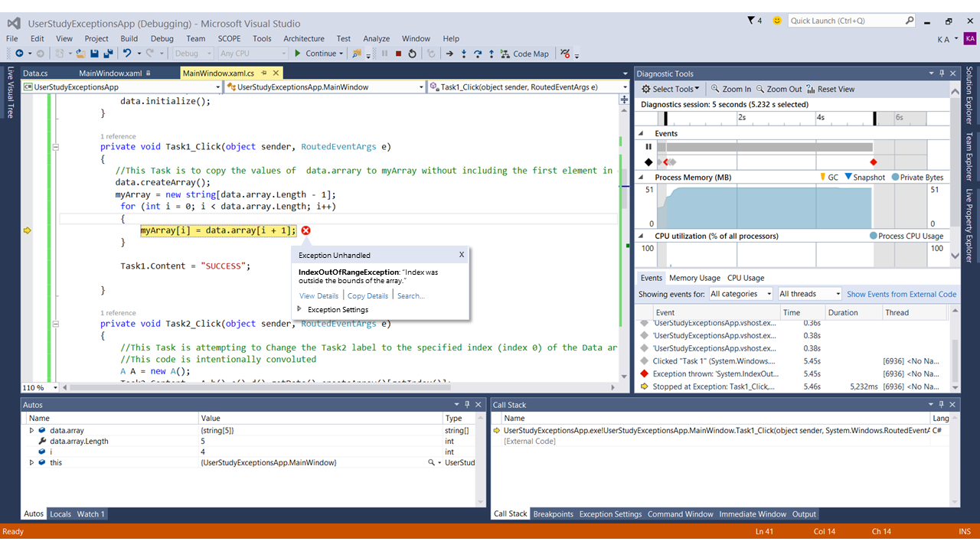Switch to the Memory Usage tab

pyautogui.click(x=694, y=278)
